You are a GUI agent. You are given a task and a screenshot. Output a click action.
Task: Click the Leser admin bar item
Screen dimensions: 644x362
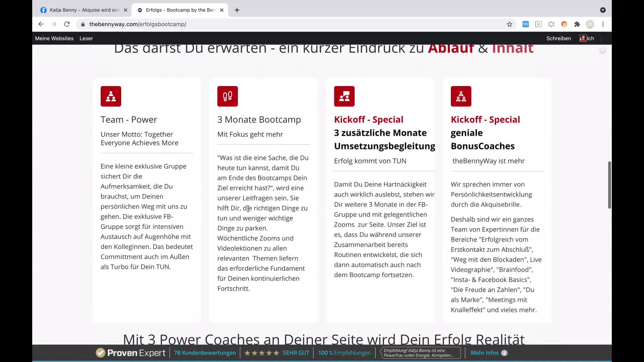86,38
